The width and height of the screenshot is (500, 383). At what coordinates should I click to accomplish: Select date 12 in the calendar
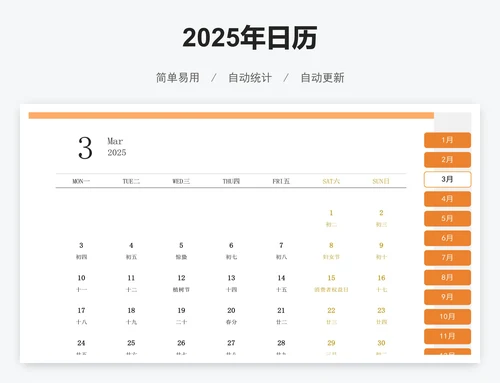click(181, 278)
